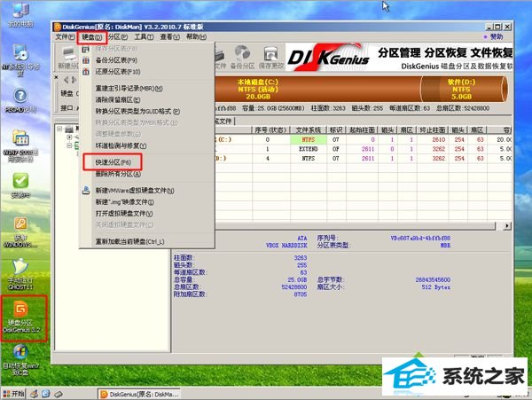
Task: Choose 备份分区表(F9) menu entry
Action: pyautogui.click(x=116, y=60)
